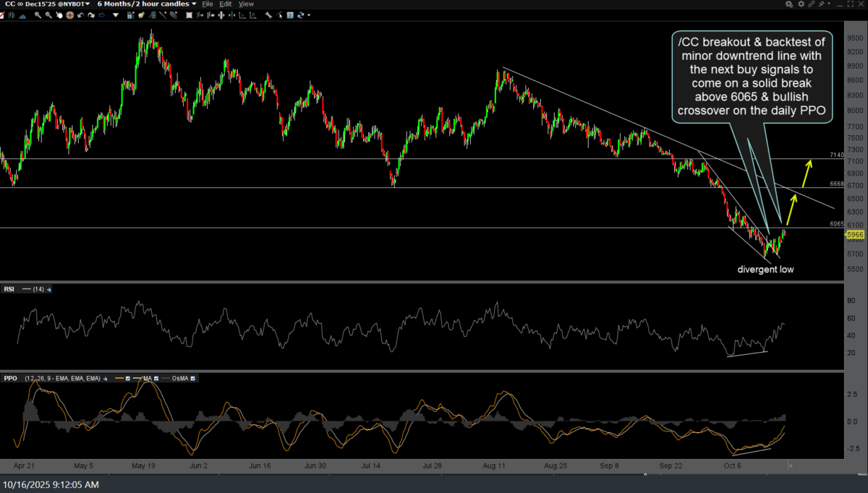
Task: Open the View menu
Action: tap(246, 4)
